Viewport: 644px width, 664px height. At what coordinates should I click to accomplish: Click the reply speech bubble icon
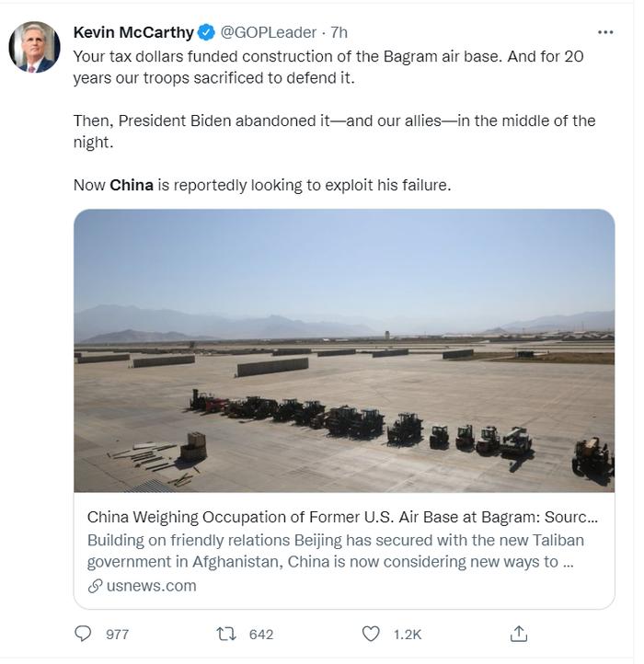83,634
